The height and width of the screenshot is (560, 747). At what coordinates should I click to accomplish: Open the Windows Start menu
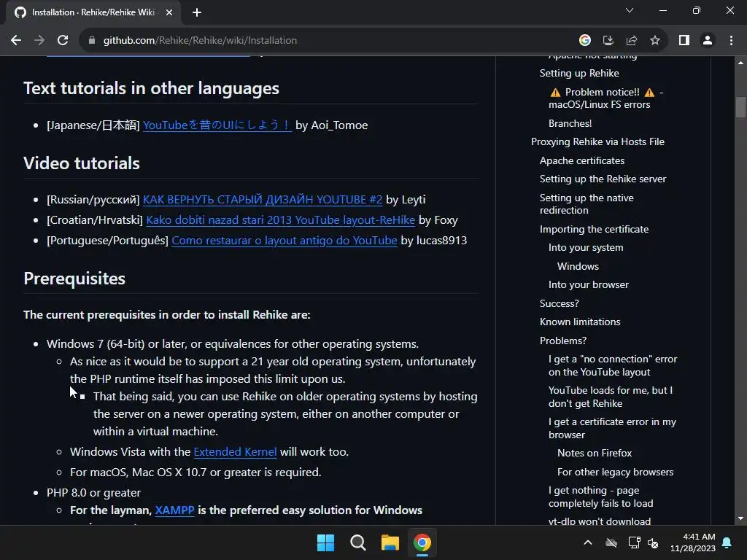point(326,542)
